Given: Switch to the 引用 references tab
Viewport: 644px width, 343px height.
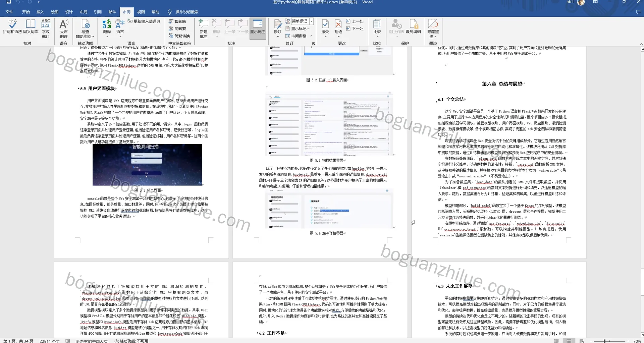Looking at the screenshot, I should (98, 12).
